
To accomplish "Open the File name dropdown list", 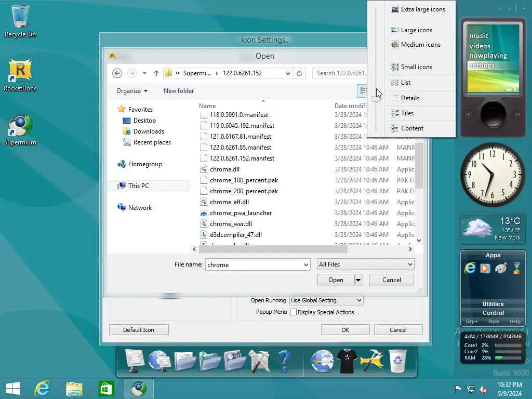I will [x=306, y=264].
